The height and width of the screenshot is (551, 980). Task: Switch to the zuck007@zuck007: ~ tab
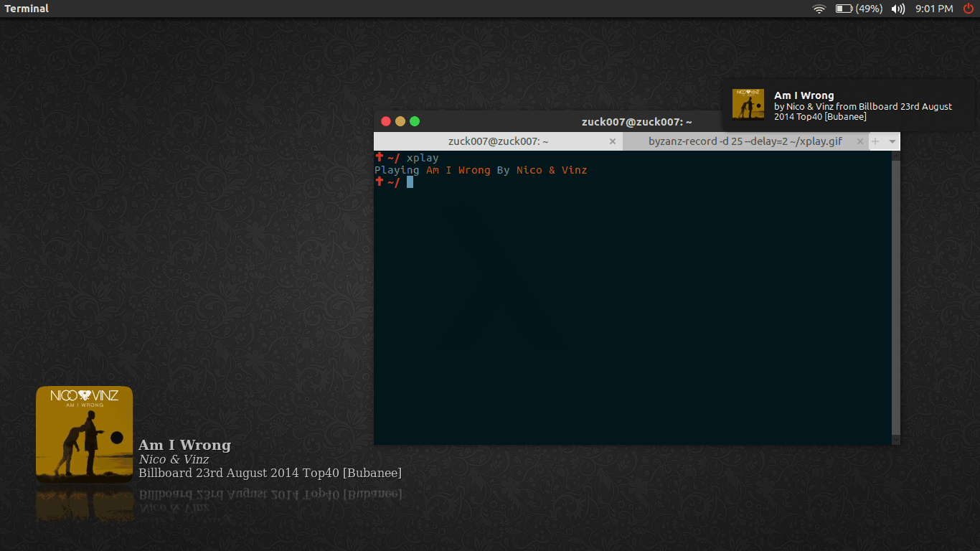pos(498,141)
